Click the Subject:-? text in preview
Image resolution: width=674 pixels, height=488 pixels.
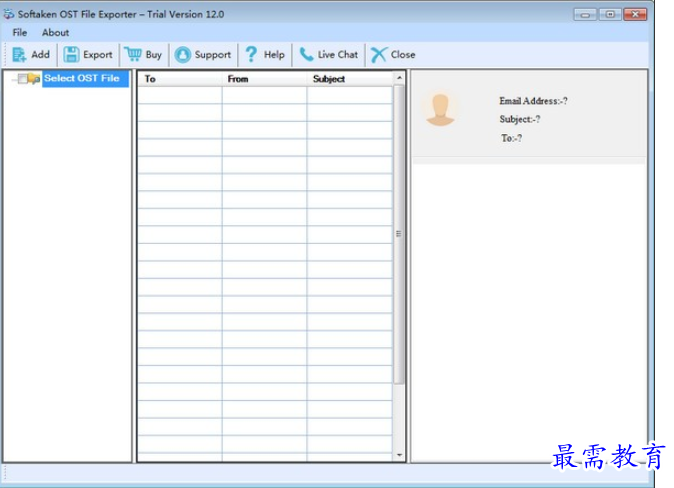(520, 119)
